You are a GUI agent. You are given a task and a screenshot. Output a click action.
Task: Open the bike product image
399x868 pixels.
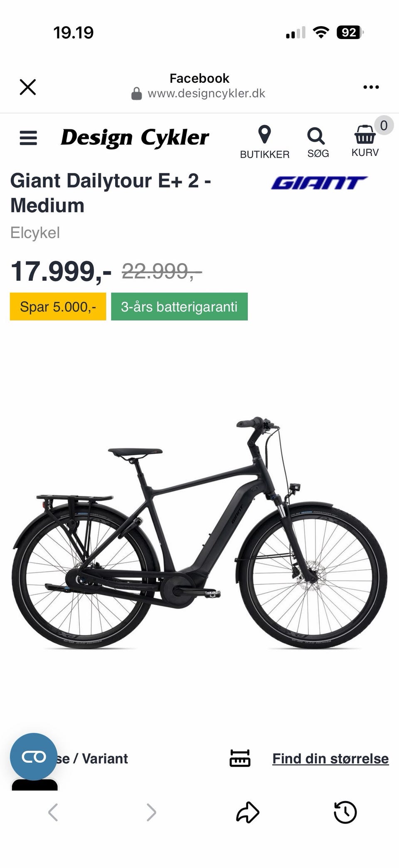(199, 532)
